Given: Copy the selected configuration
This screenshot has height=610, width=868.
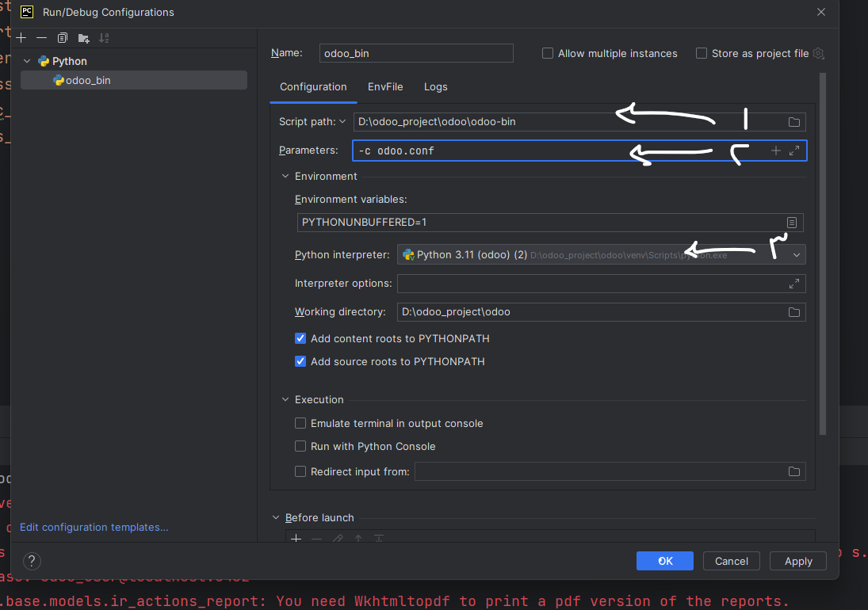Looking at the screenshot, I should [x=62, y=37].
